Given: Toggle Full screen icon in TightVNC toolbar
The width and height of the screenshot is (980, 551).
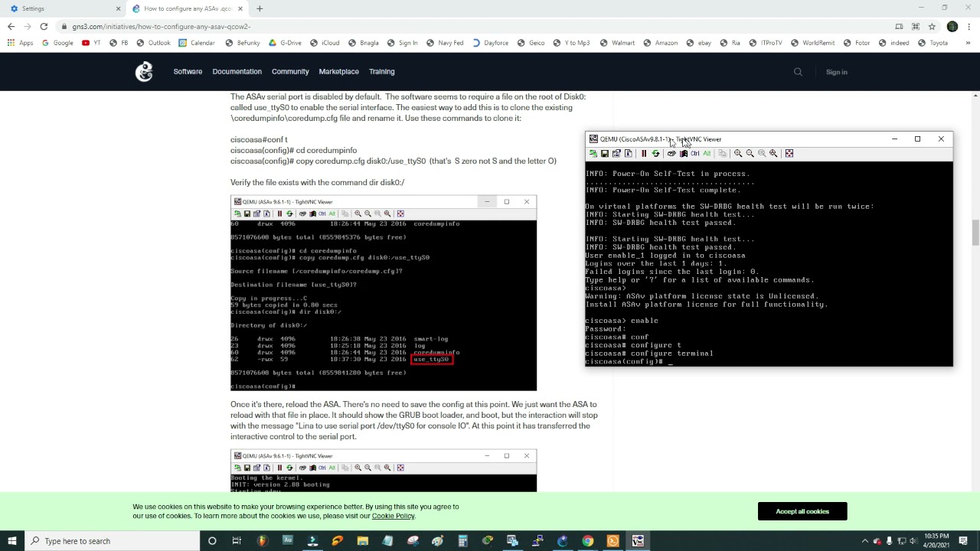Looking at the screenshot, I should 789,154.
